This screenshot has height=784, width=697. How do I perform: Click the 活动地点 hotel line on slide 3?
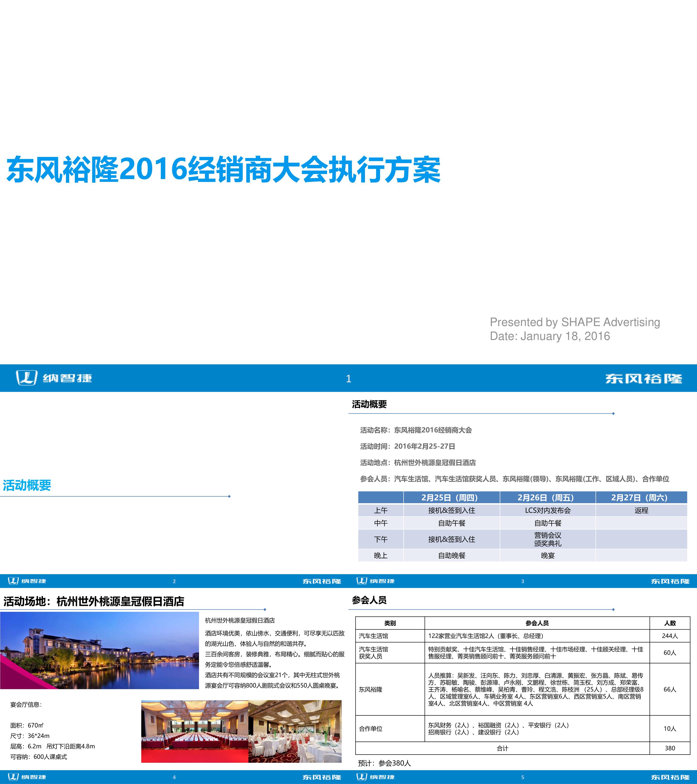point(418,463)
